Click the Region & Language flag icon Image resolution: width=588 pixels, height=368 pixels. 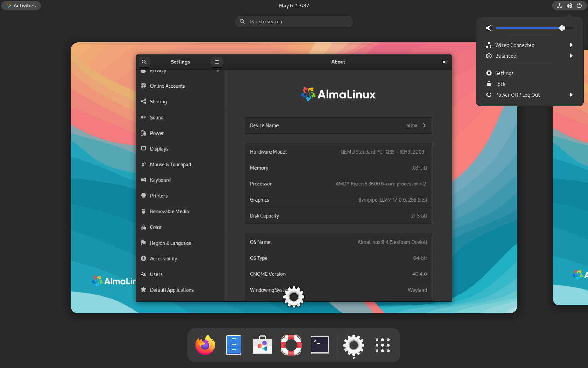point(143,243)
